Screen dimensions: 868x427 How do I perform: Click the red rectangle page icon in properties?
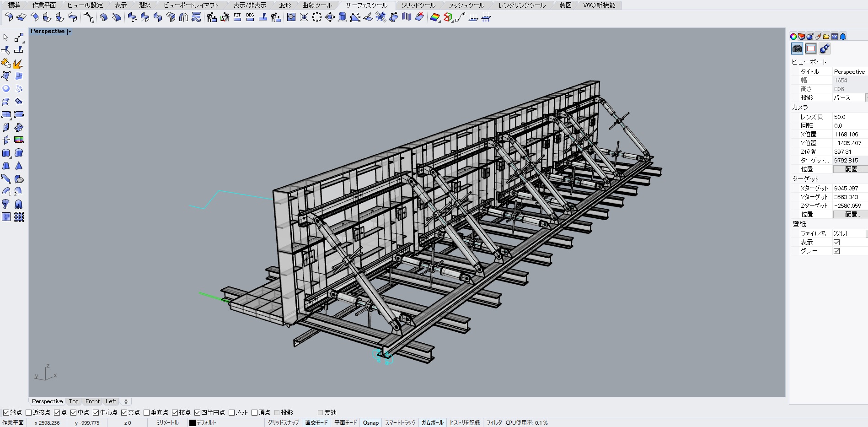(811, 49)
